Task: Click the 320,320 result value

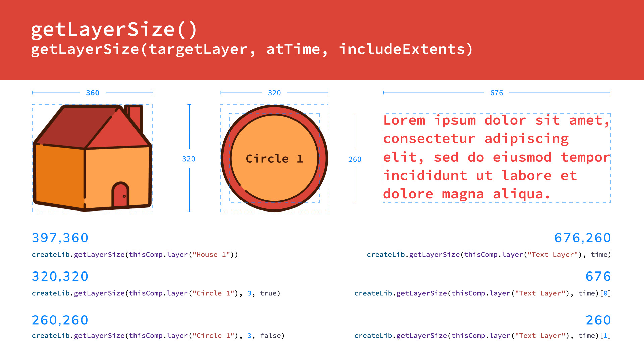Action: click(x=60, y=277)
